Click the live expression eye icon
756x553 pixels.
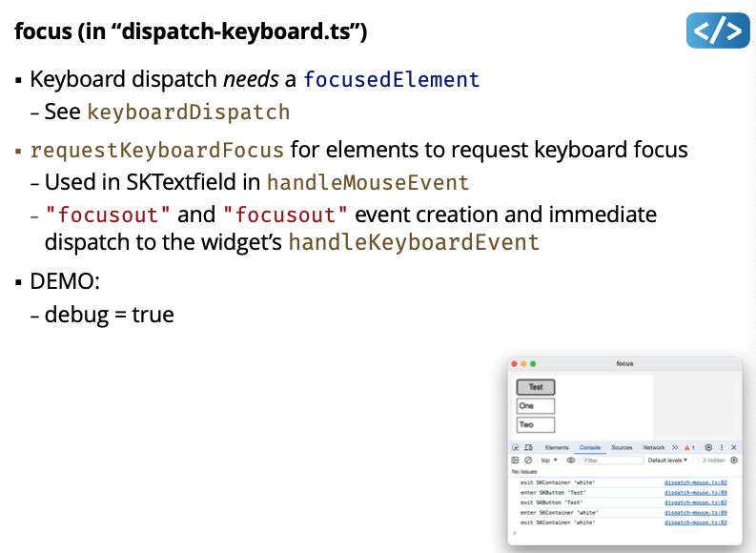(571, 460)
